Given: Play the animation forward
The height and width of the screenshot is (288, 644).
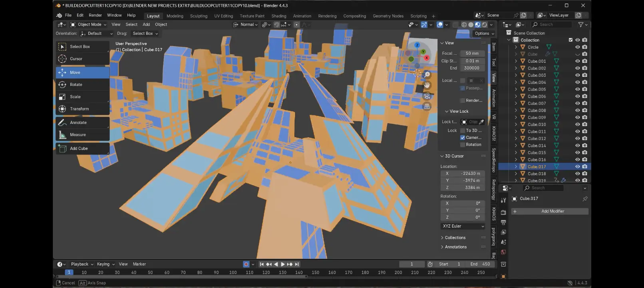Looking at the screenshot, I should [283, 264].
